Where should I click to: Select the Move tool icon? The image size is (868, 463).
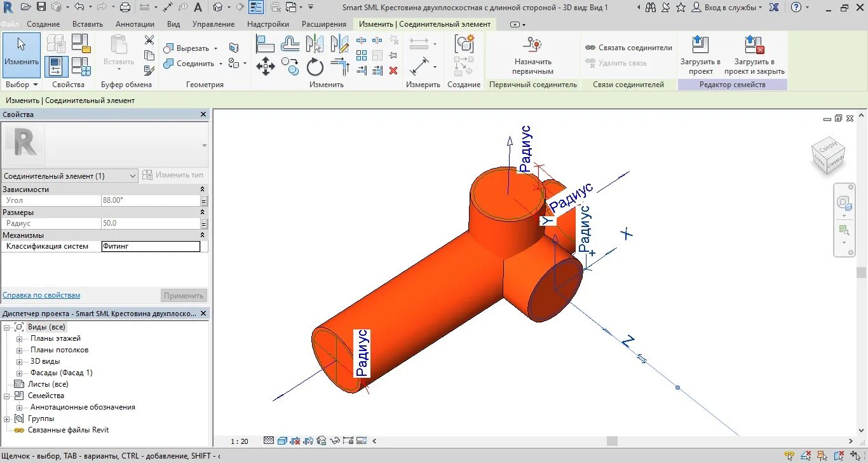point(265,67)
